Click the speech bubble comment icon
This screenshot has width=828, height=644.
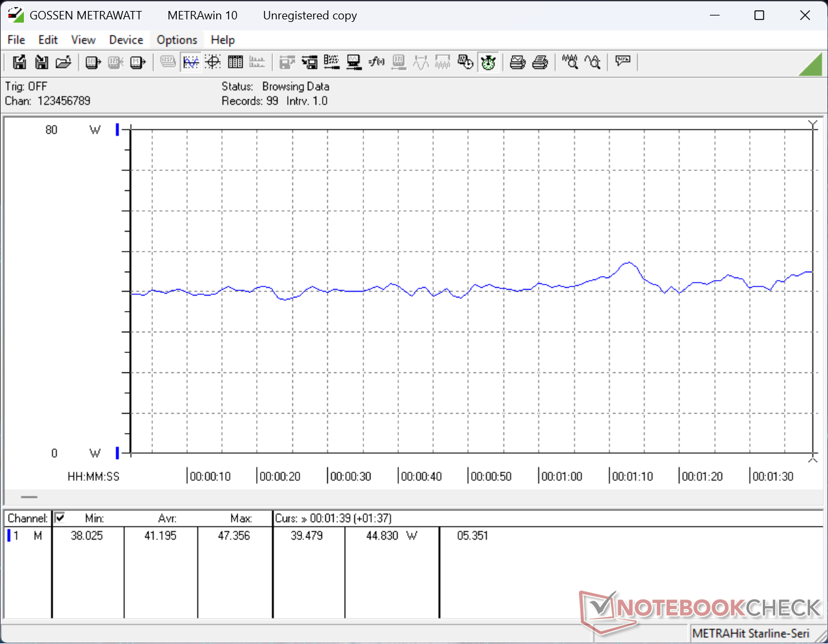pyautogui.click(x=623, y=61)
